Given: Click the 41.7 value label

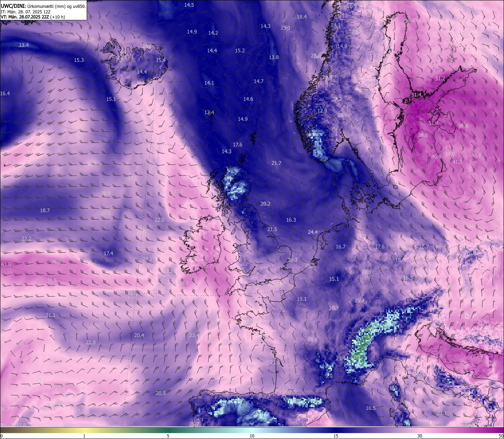Looking at the screenshot, I should coord(458,162).
